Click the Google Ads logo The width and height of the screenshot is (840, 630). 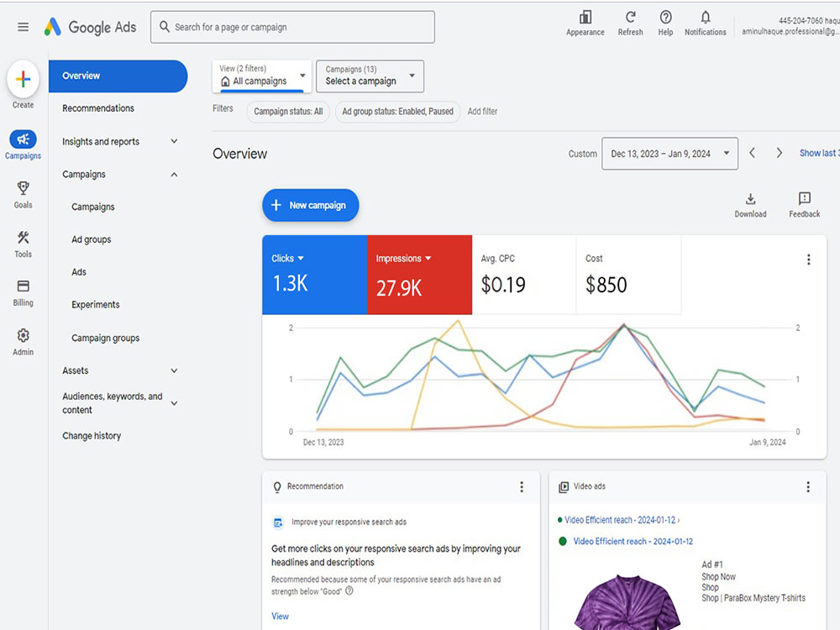pyautogui.click(x=90, y=27)
